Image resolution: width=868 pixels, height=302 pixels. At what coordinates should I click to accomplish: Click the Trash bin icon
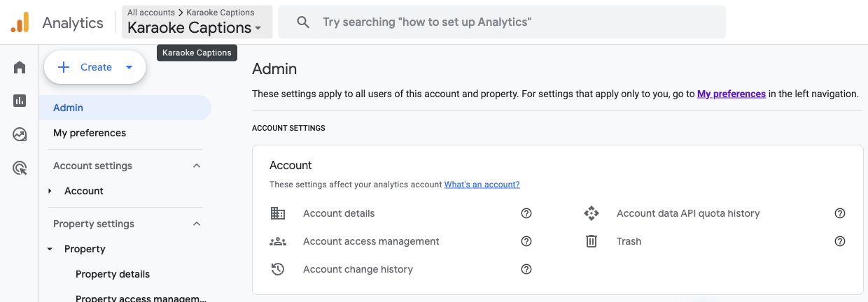click(x=591, y=241)
